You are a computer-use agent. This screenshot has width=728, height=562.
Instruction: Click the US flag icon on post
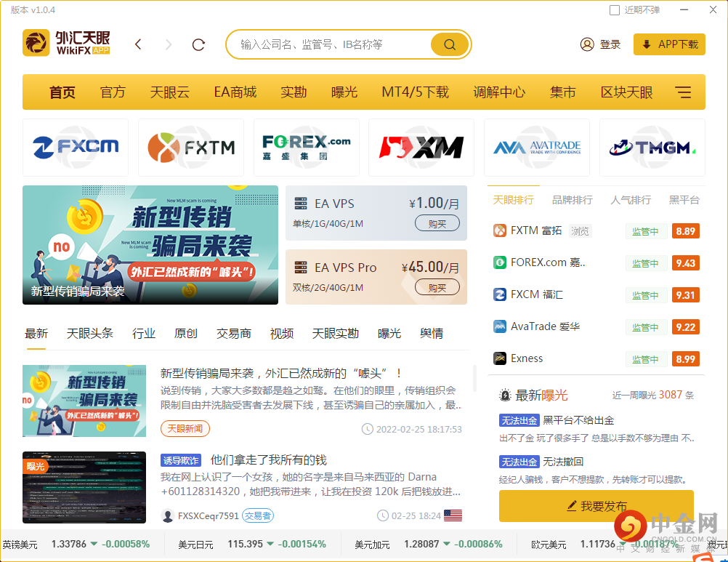tap(453, 515)
